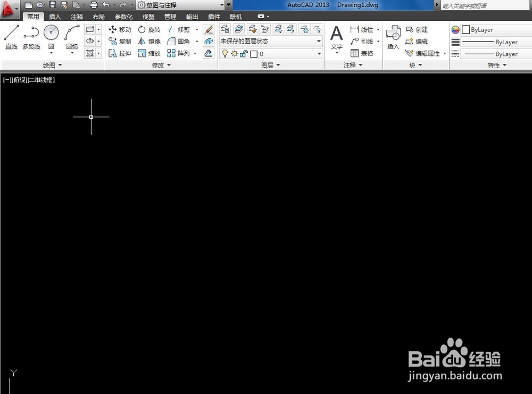Click the Mirror (镜像) tool
532x394 pixels.
click(x=149, y=42)
